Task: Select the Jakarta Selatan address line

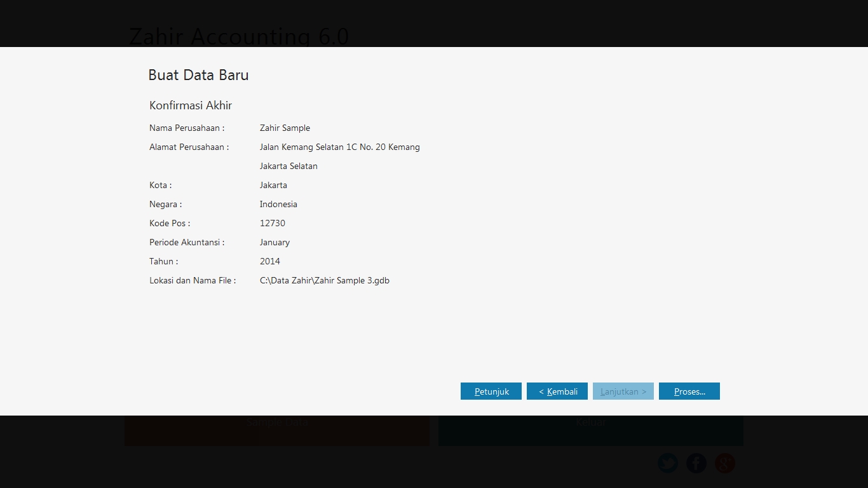Action: pyautogui.click(x=288, y=166)
